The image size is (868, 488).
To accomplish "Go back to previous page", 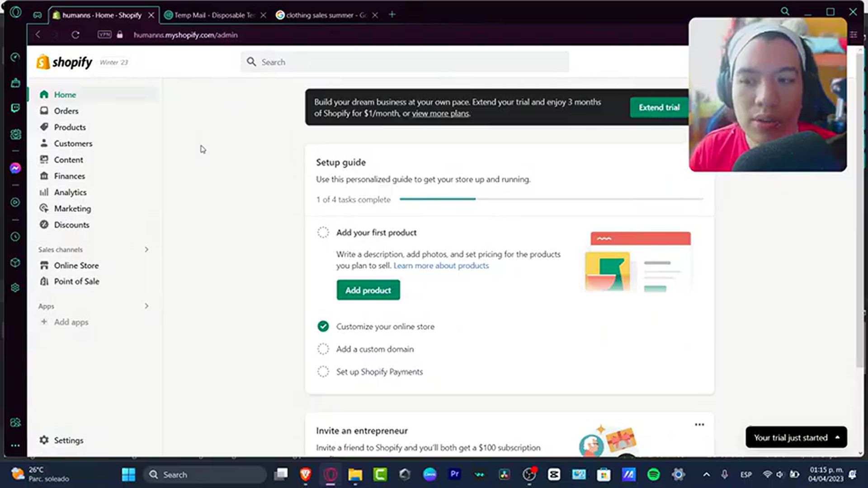I will tap(38, 35).
